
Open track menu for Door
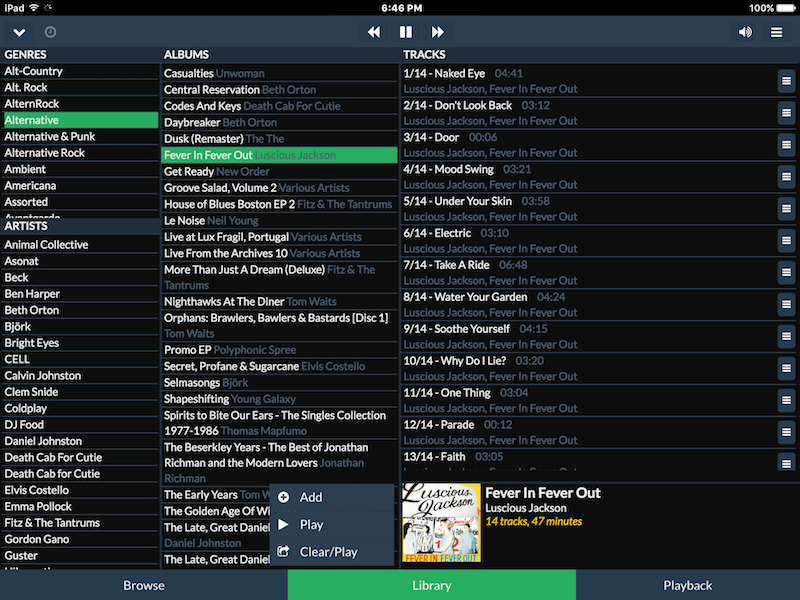pos(786,145)
